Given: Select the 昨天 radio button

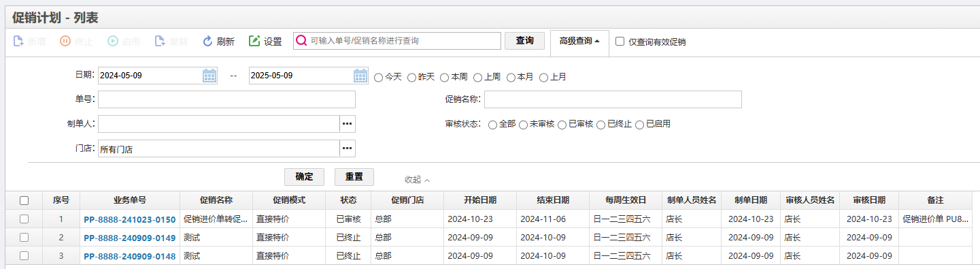Looking at the screenshot, I should 411,78.
